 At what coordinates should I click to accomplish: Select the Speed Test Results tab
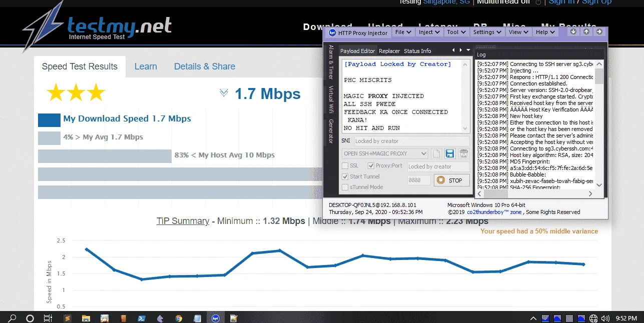(80, 66)
